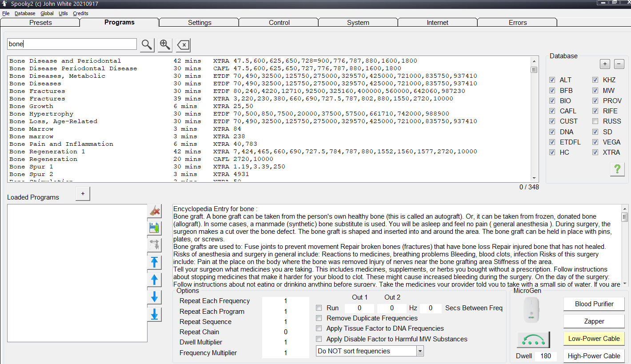Click the minus button in Database panel
The width and height of the screenshot is (631, 364).
pos(619,64)
